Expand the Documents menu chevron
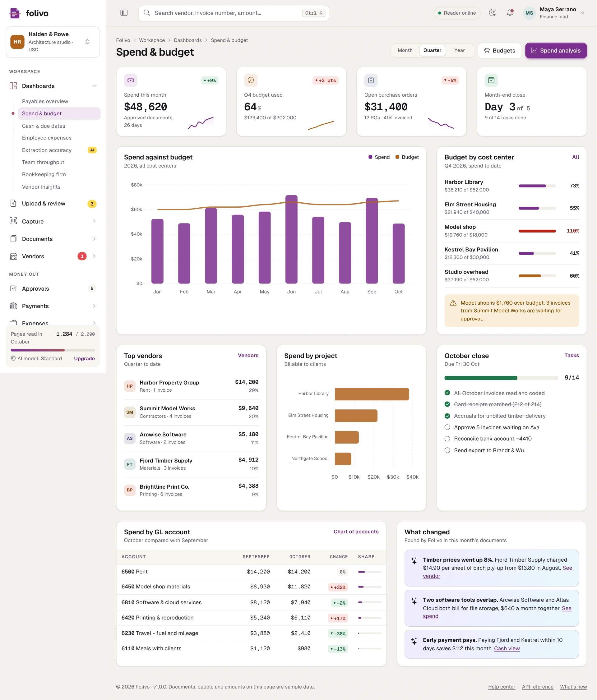 coord(94,238)
